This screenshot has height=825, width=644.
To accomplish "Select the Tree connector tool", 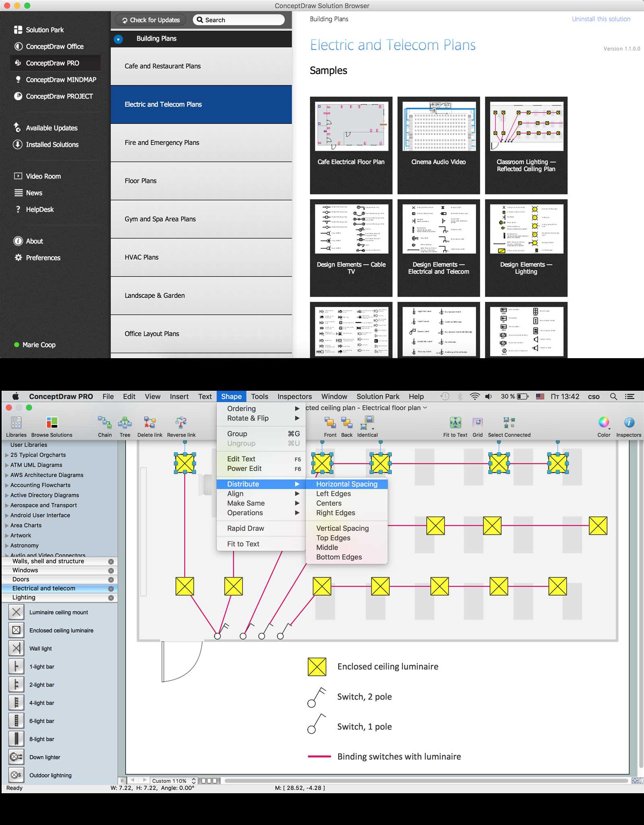I will 125,423.
